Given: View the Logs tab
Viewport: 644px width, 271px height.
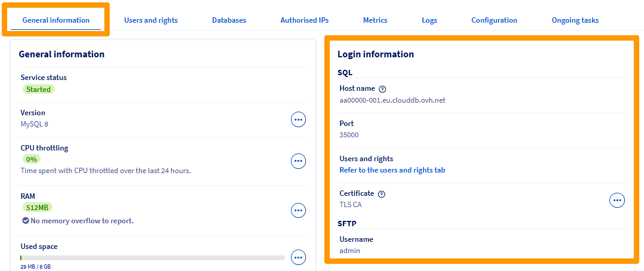Looking at the screenshot, I should [429, 20].
